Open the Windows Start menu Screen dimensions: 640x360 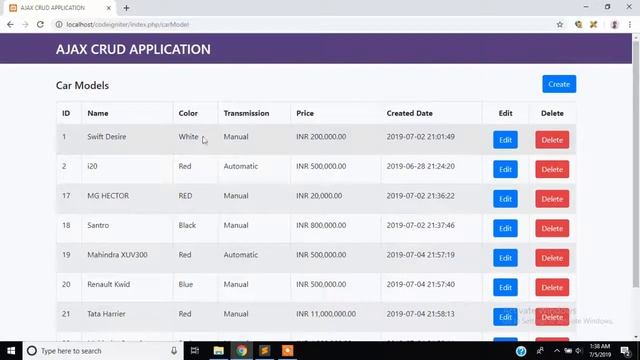[11, 351]
